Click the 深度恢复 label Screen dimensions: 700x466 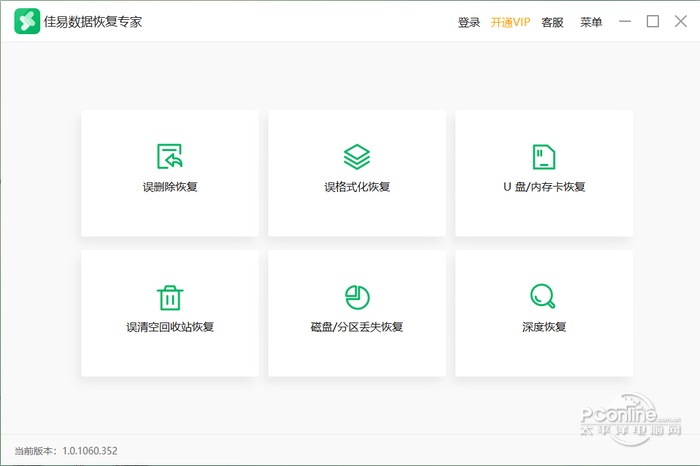(x=544, y=327)
